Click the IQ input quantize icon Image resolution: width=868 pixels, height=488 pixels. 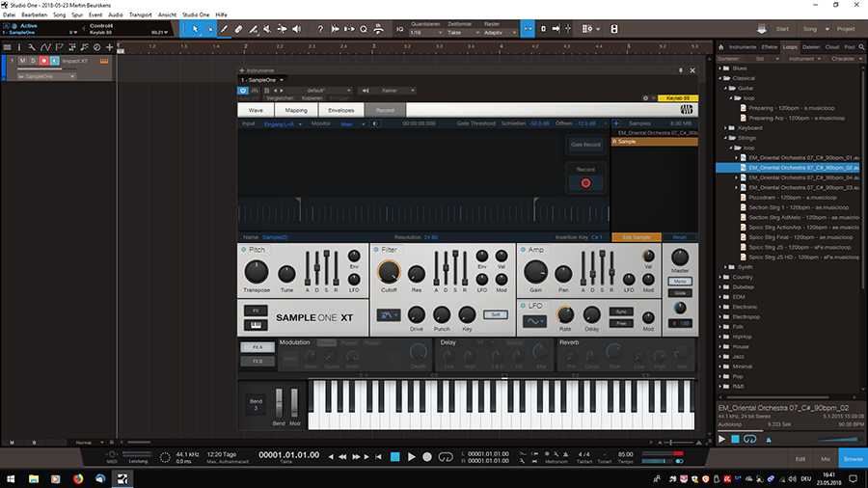point(399,29)
